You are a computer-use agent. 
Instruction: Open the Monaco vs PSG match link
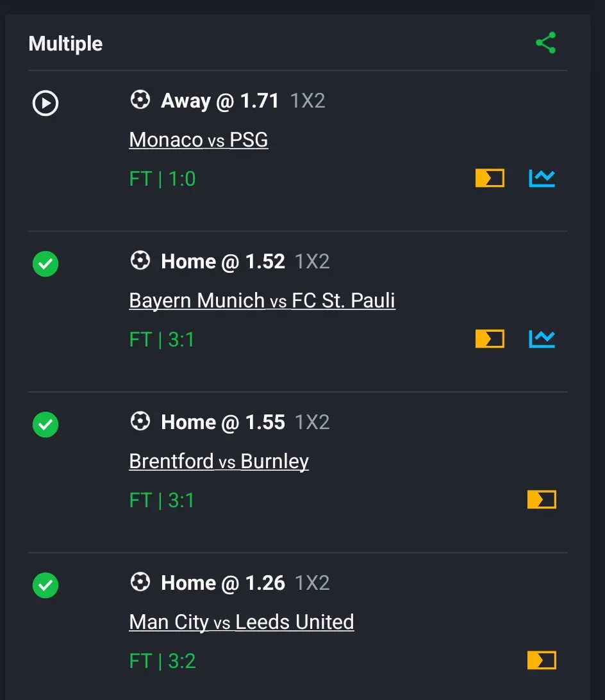[198, 140]
